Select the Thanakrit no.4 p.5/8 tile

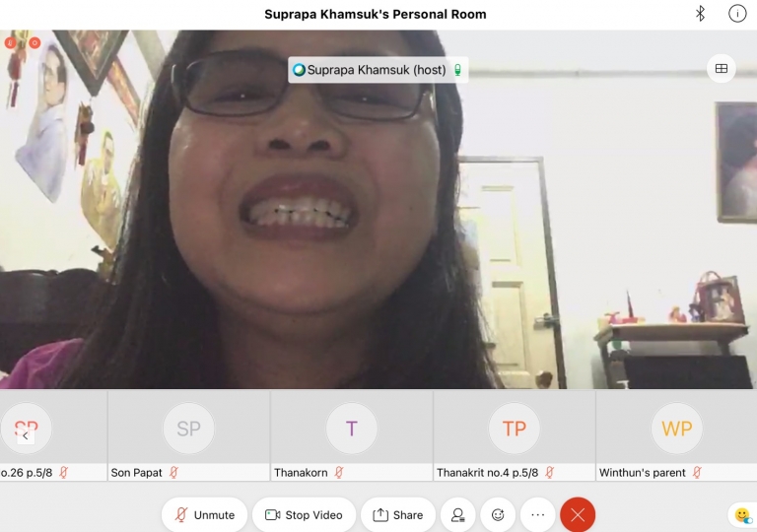(x=515, y=435)
